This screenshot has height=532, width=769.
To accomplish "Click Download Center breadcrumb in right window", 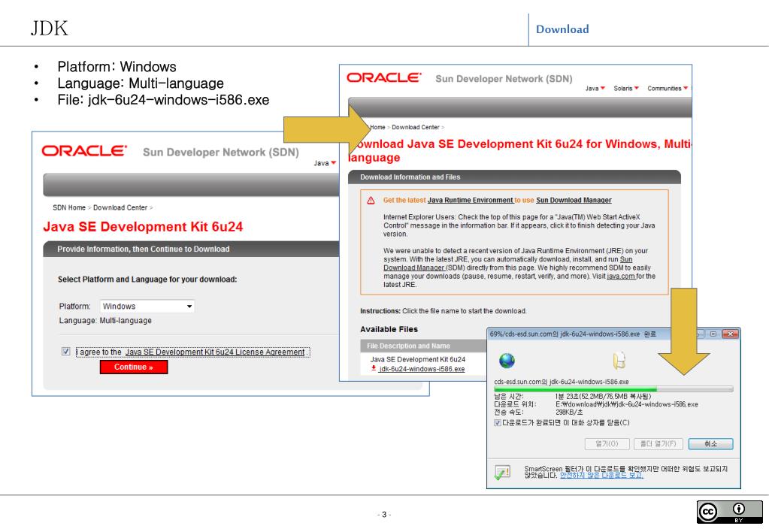I will tap(416, 127).
